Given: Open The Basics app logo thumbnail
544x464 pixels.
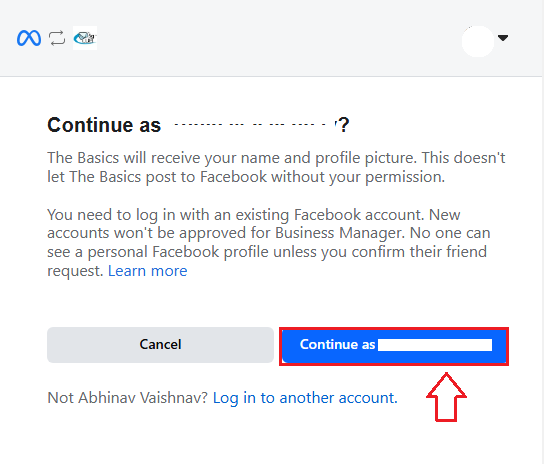Looking at the screenshot, I should click(x=85, y=38).
